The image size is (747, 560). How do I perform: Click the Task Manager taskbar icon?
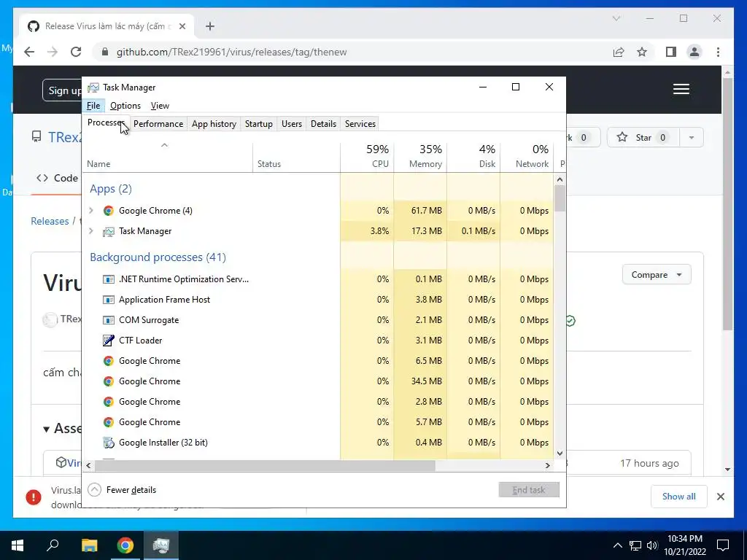pos(161,545)
